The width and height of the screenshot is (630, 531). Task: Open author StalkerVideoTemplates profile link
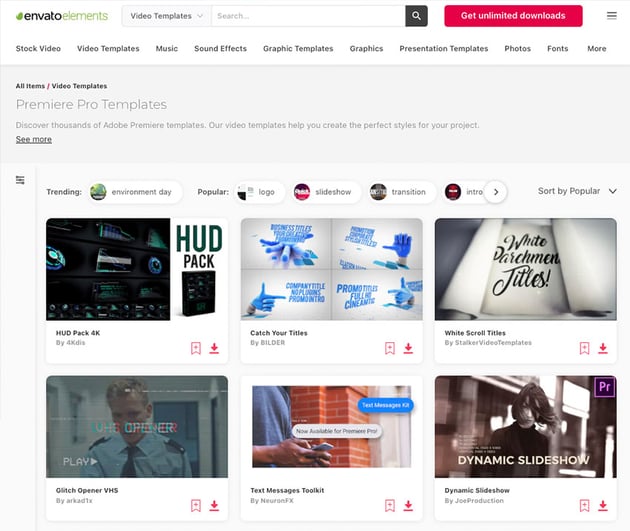tap(493, 343)
